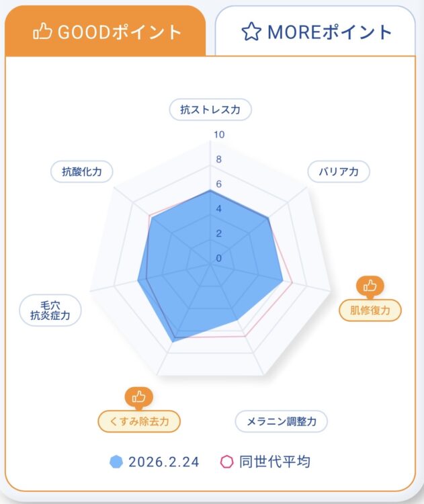
Task: Select the 抗酸化力 label
Action: (82, 171)
